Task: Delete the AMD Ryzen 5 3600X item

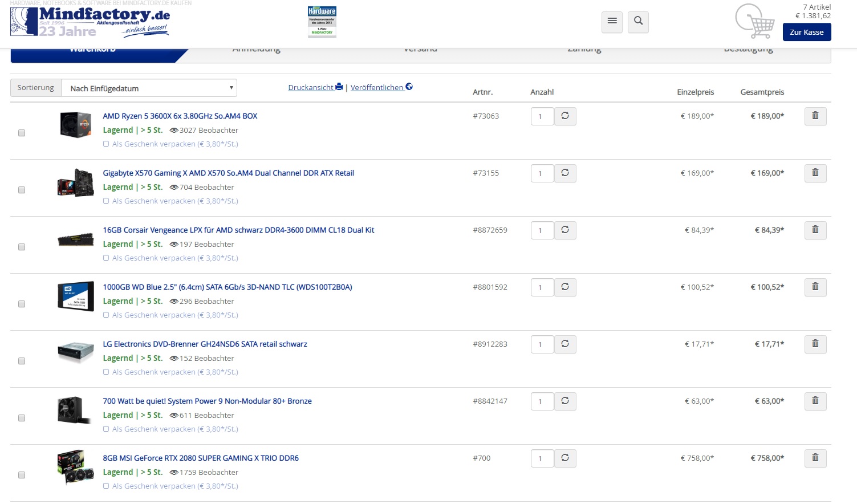Action: pos(815,116)
